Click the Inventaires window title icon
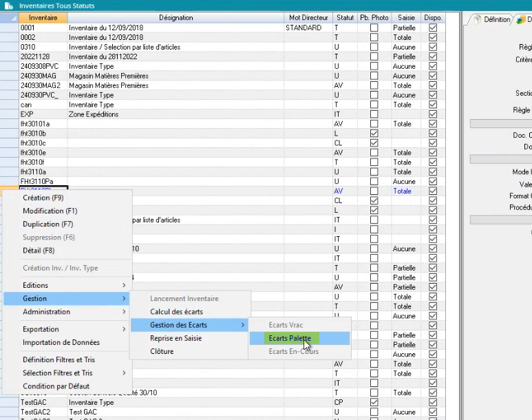This screenshot has width=532, height=420. [x=8, y=6]
